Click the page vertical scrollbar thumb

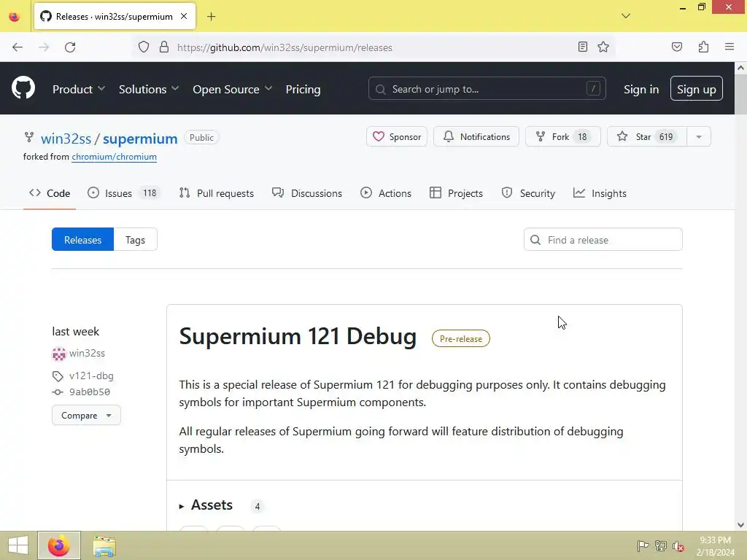click(x=741, y=94)
